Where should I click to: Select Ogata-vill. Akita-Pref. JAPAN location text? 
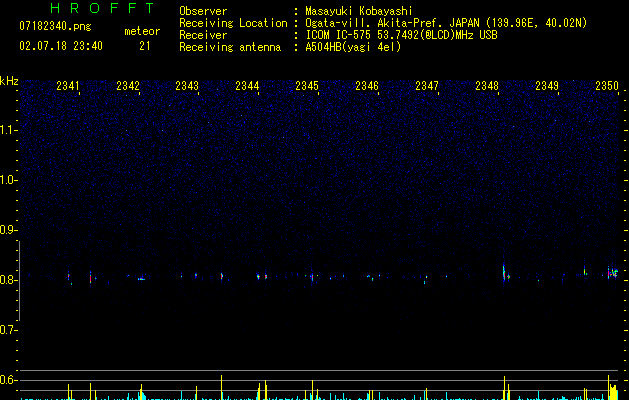[446, 23]
